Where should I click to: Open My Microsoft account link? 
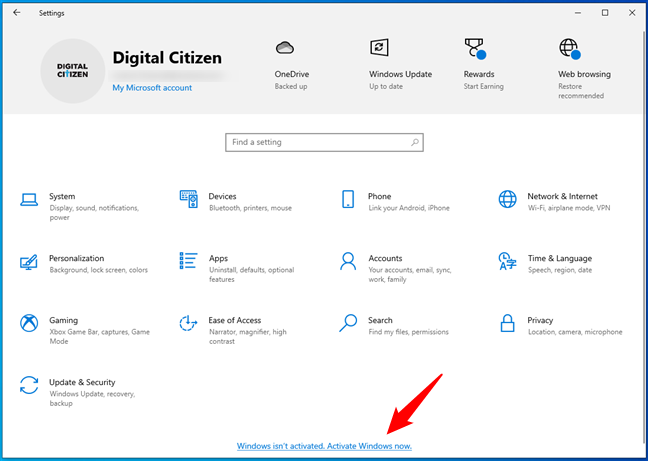point(152,88)
